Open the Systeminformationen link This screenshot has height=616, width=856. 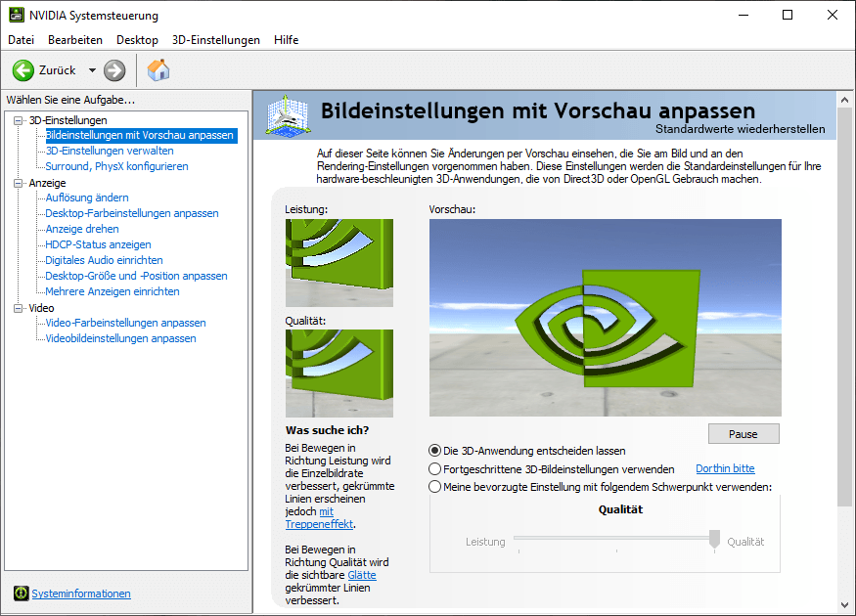(x=81, y=594)
